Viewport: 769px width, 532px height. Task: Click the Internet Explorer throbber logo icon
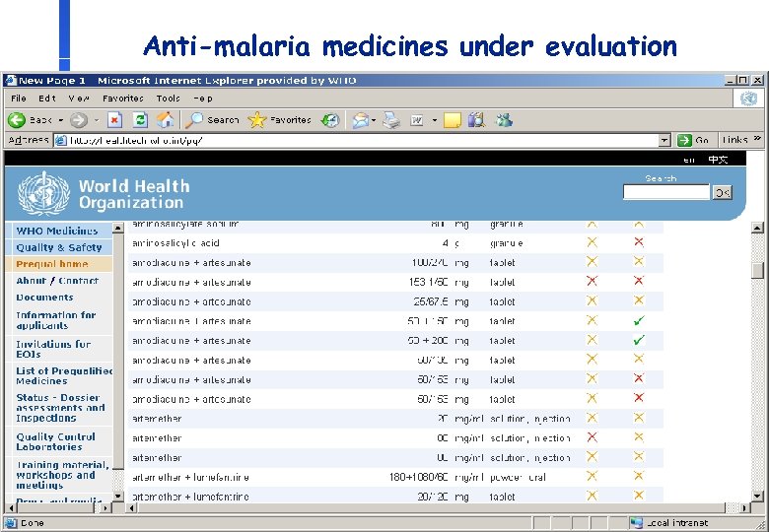(x=748, y=99)
